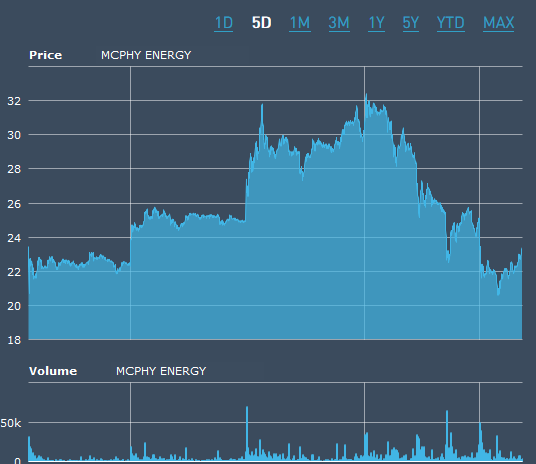This screenshot has height=464, width=536.
Task: Click the 22 price axis label
Action: point(14,272)
